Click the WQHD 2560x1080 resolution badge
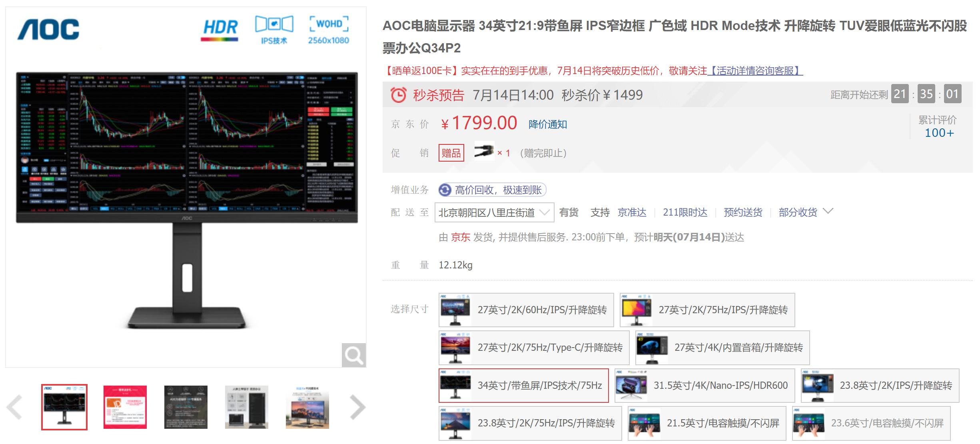 (x=329, y=28)
